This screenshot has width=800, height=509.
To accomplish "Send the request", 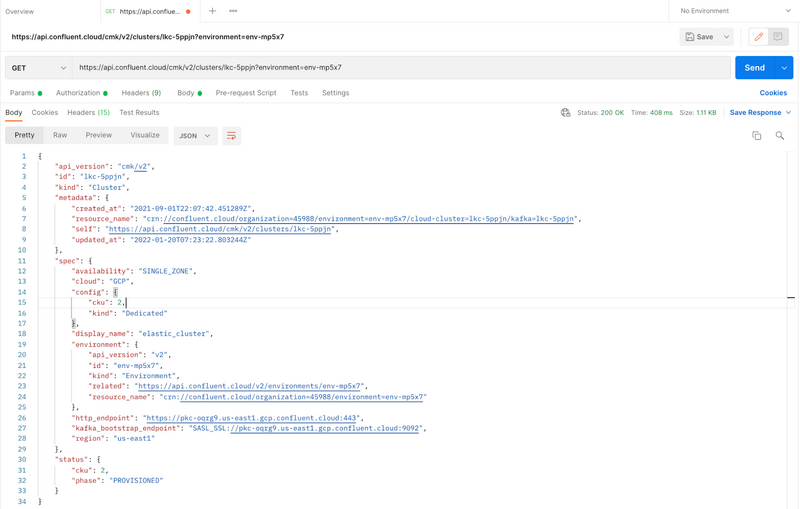I will (x=755, y=68).
